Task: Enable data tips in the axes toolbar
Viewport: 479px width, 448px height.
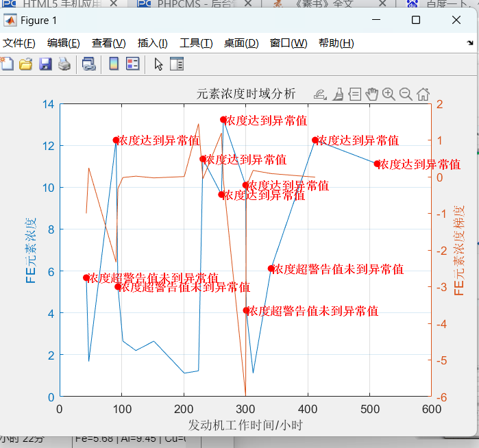Action: click(x=355, y=94)
